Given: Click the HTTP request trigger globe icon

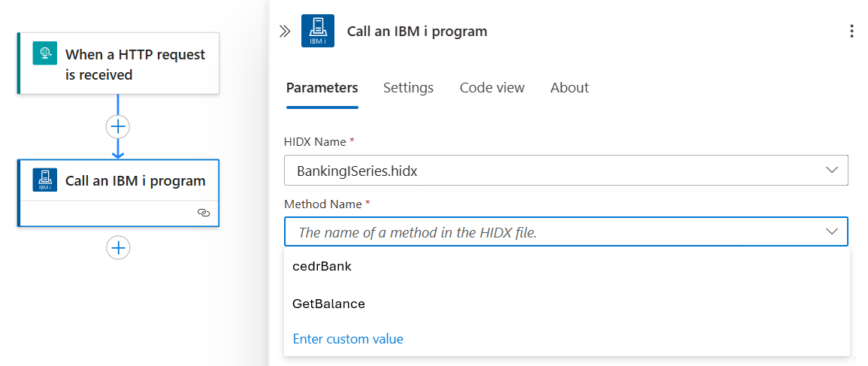Looking at the screenshot, I should [x=45, y=53].
